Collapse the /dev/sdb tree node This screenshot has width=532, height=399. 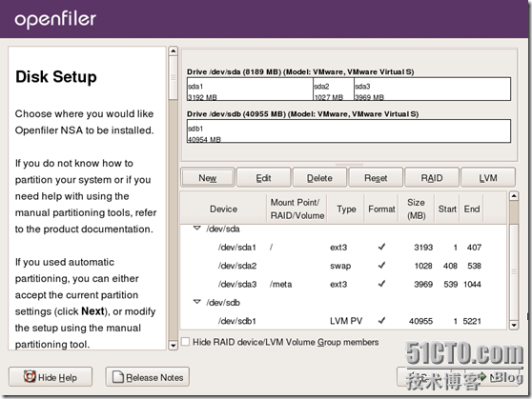(196, 301)
